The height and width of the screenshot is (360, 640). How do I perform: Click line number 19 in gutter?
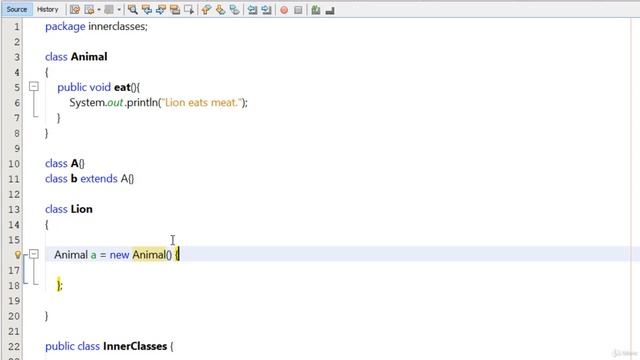point(14,301)
